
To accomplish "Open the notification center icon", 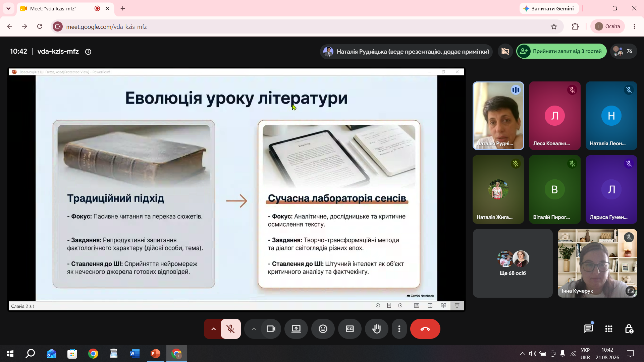I will tap(630, 354).
